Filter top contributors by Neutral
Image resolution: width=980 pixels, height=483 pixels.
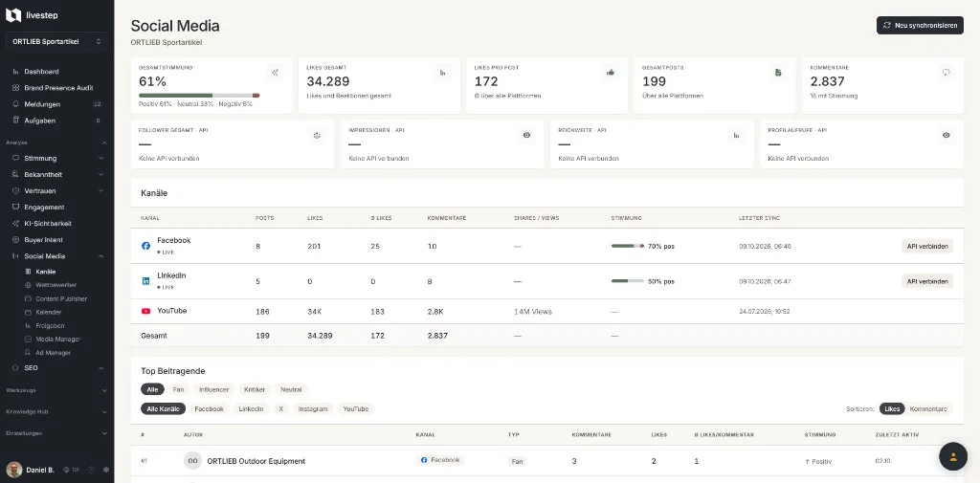(291, 389)
